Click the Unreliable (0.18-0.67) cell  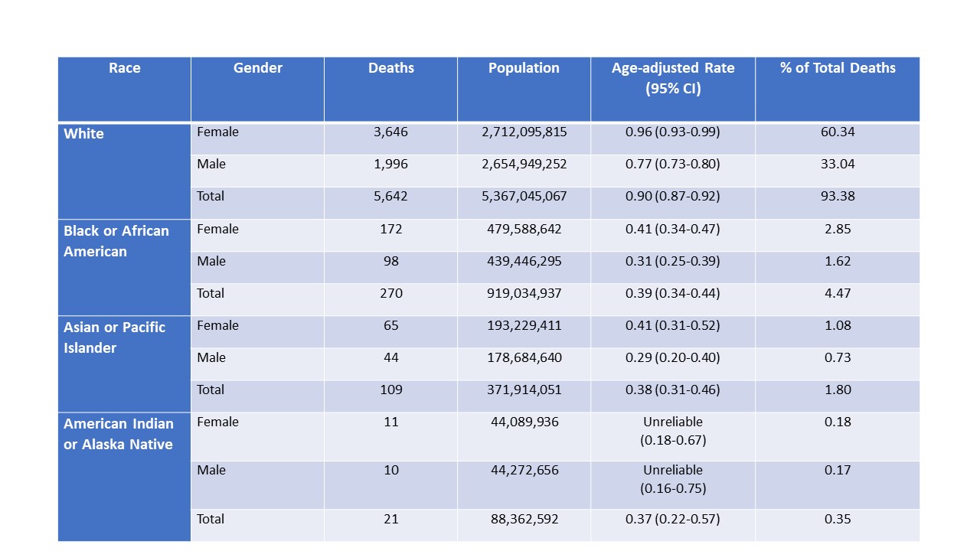pos(672,432)
